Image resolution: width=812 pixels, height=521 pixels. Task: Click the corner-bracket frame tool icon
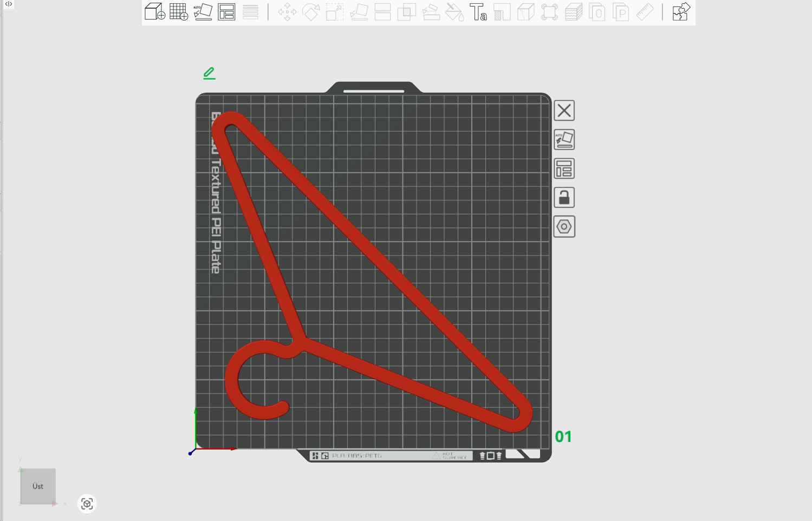[x=549, y=12]
